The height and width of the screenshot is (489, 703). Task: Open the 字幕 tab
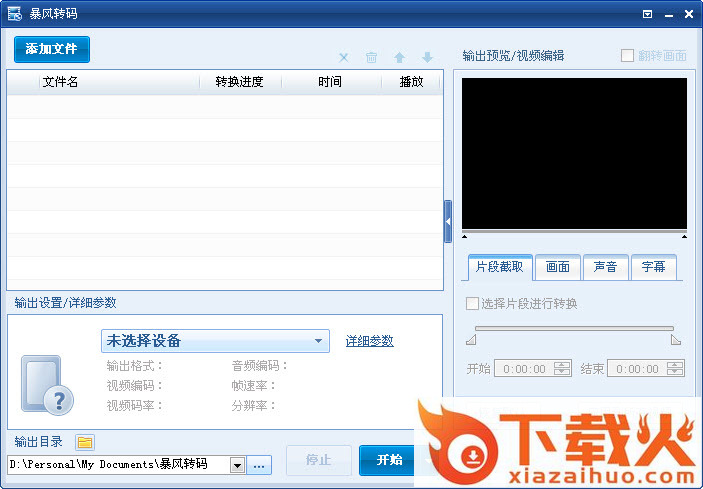[653, 267]
